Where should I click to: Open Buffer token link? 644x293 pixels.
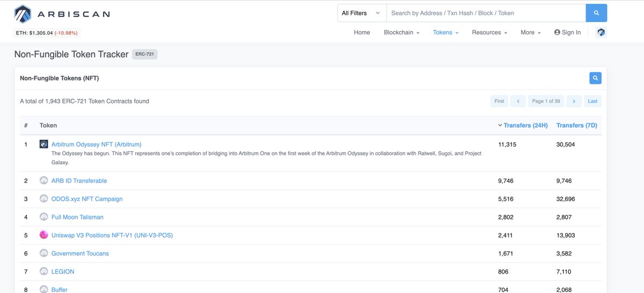pyautogui.click(x=60, y=290)
